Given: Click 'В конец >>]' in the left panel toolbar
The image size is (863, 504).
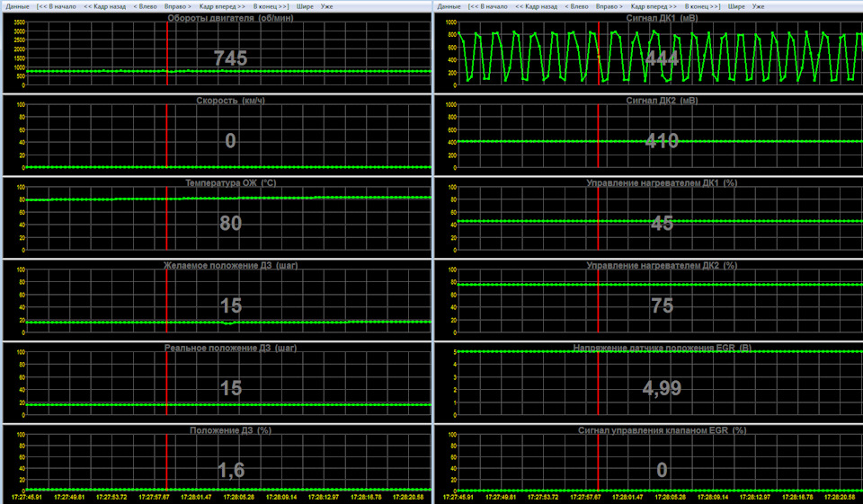Looking at the screenshot, I should [271, 6].
